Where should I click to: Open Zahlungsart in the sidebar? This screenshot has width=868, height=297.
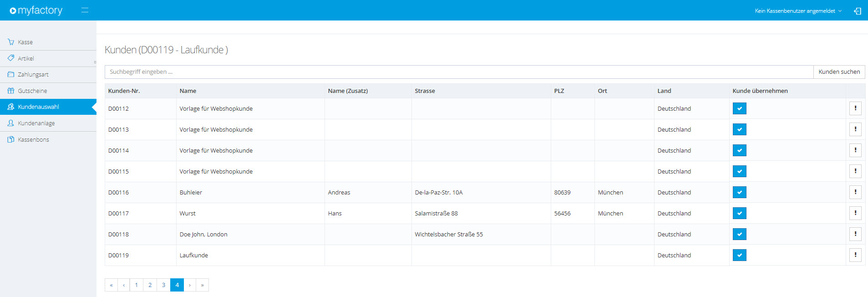tap(48, 74)
